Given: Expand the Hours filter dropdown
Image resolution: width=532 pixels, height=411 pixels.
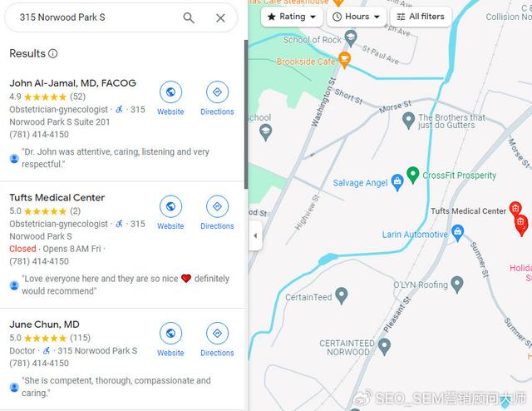Looking at the screenshot, I should [357, 17].
